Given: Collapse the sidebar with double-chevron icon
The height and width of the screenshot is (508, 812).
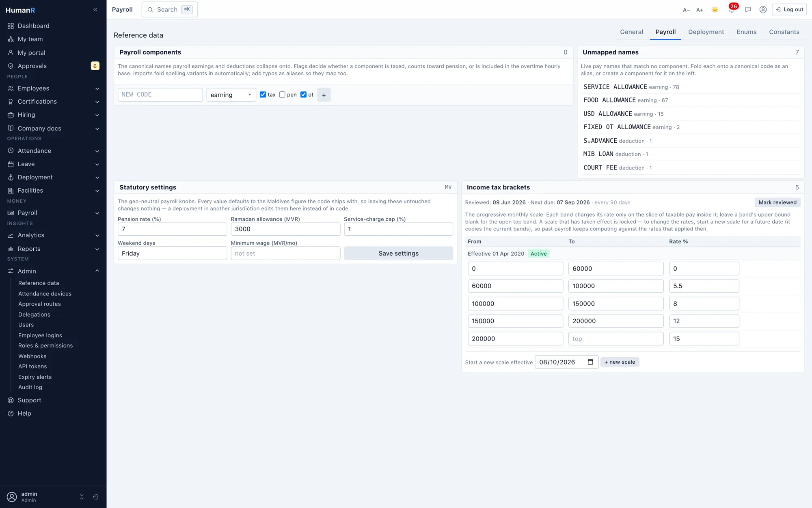Looking at the screenshot, I should (95, 10).
